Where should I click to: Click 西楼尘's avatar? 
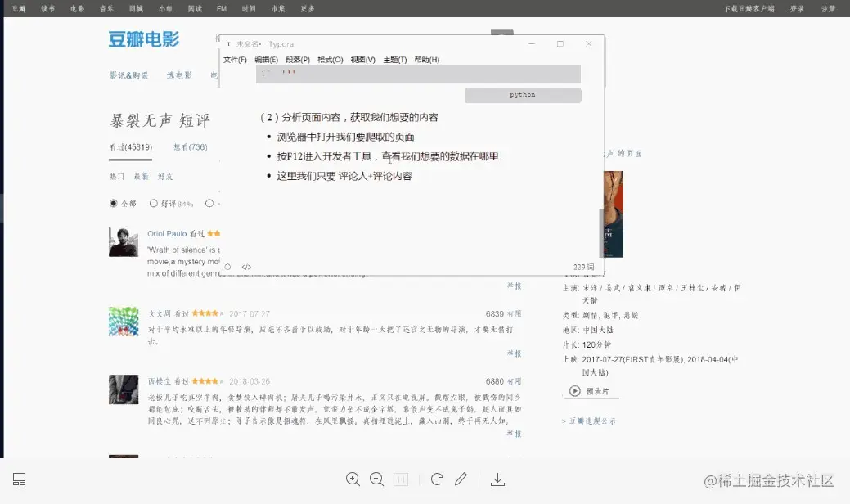tap(124, 389)
